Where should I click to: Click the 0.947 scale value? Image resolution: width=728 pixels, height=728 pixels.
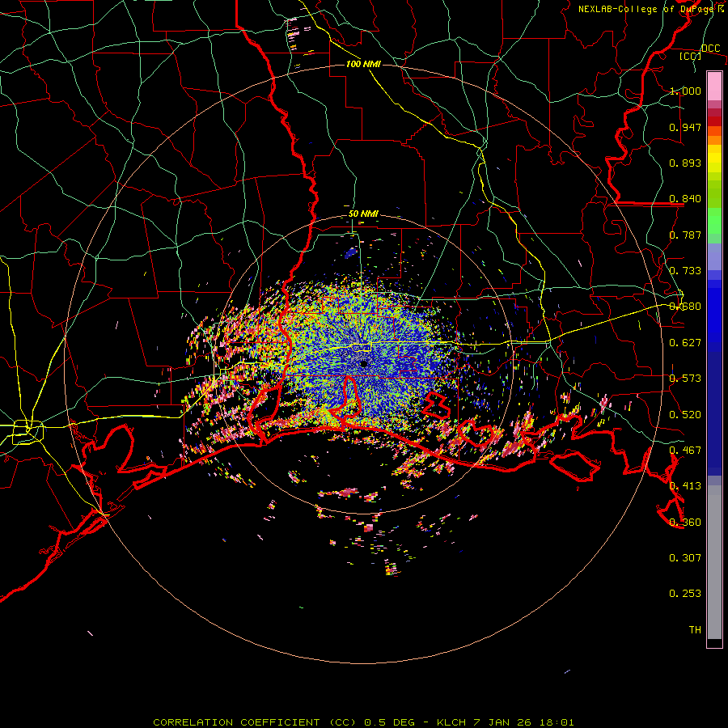[685, 127]
